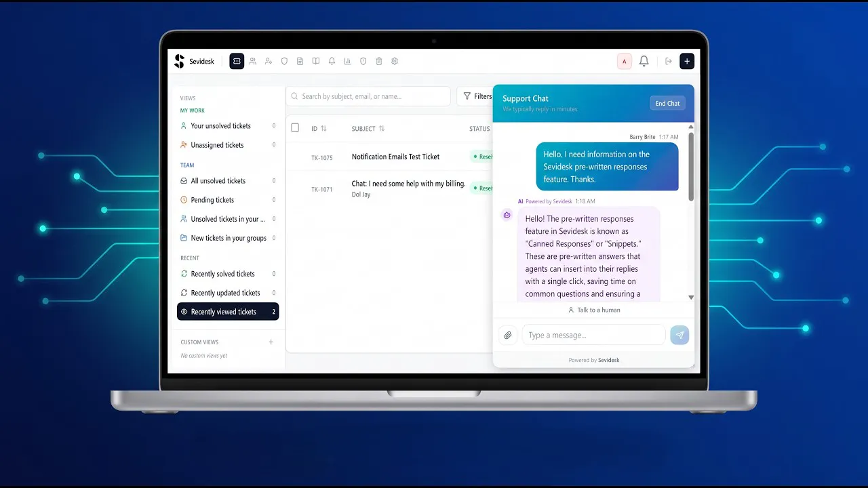Click ticket ID TK-1071
868x488 pixels.
[322, 190]
